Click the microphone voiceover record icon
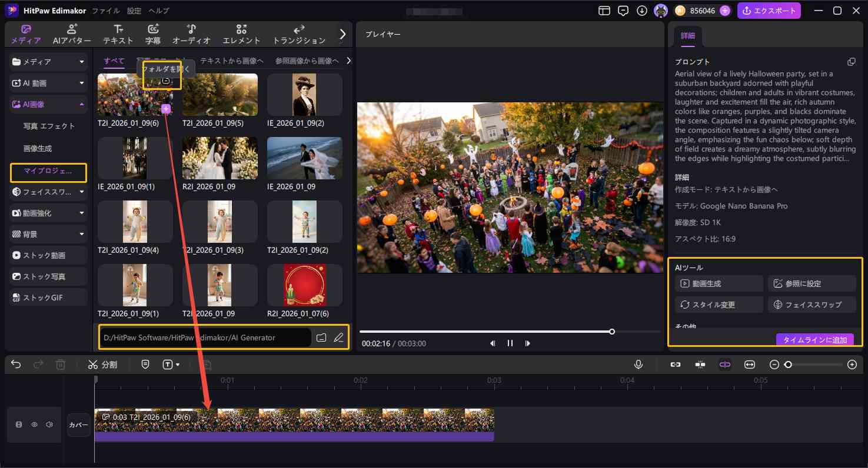Screen dimensions: 868x468 pyautogui.click(x=638, y=365)
